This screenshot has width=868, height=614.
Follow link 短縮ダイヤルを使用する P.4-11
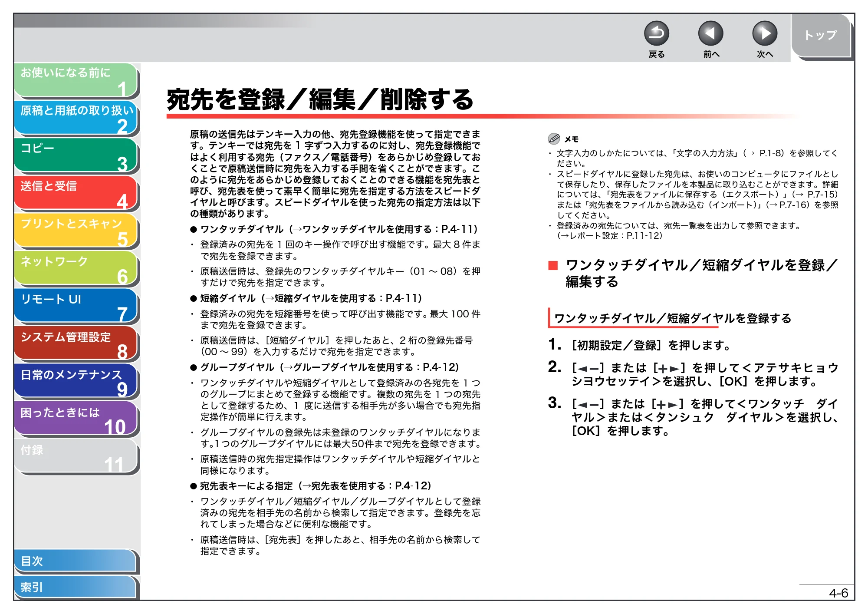[344, 298]
